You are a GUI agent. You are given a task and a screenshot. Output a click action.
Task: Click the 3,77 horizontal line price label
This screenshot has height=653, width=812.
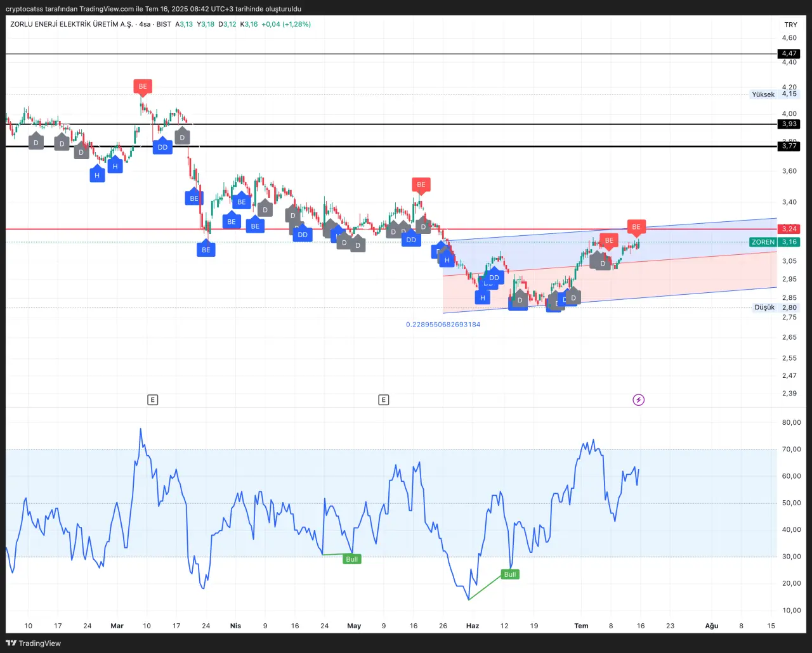coord(789,146)
